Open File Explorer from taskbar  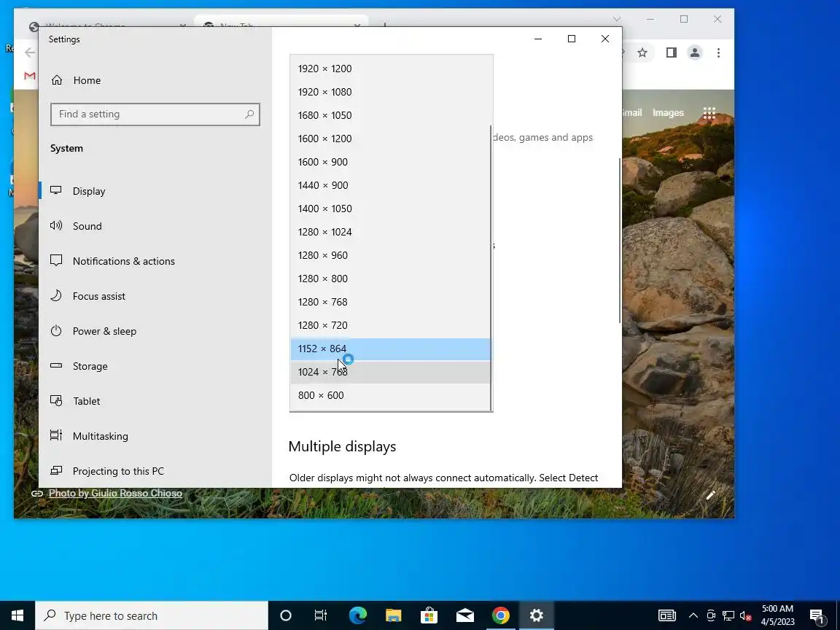click(393, 615)
